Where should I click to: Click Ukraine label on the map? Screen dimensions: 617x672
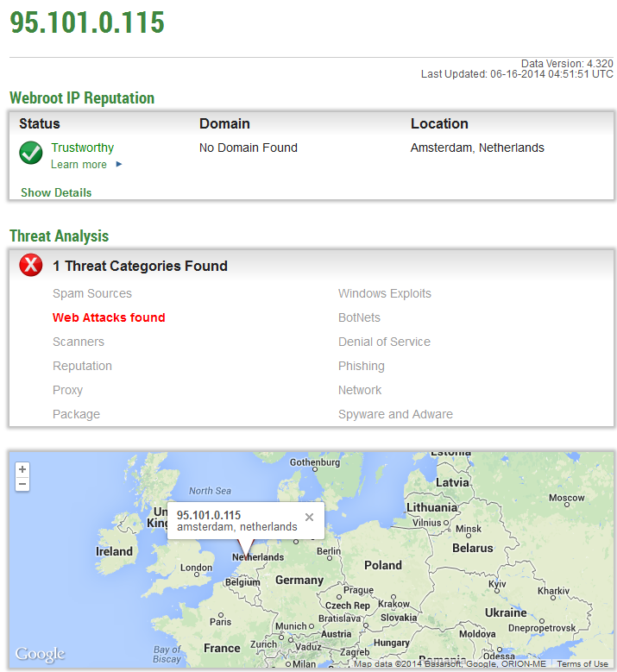tap(506, 612)
